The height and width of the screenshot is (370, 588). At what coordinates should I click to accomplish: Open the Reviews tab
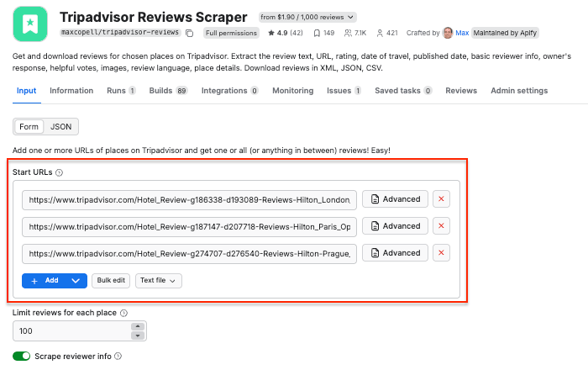pos(461,91)
